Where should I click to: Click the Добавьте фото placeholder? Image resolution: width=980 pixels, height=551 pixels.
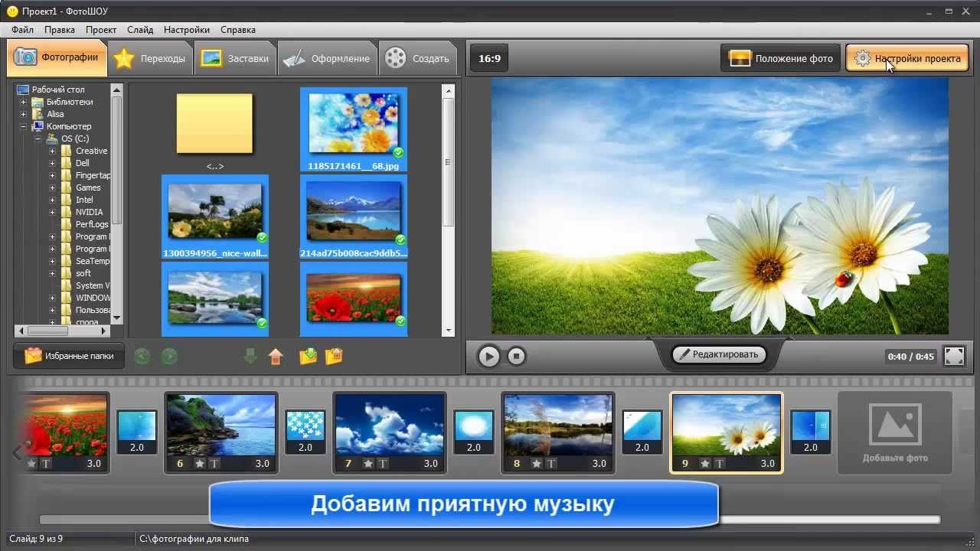click(895, 432)
